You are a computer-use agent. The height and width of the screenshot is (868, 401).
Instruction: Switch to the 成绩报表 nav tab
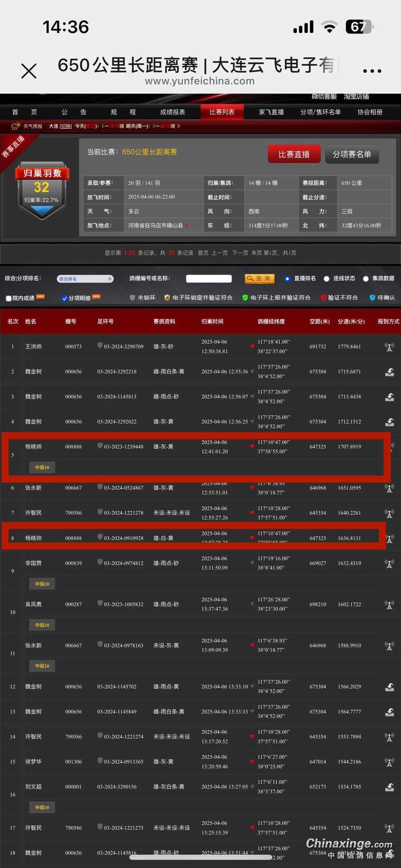click(172, 112)
